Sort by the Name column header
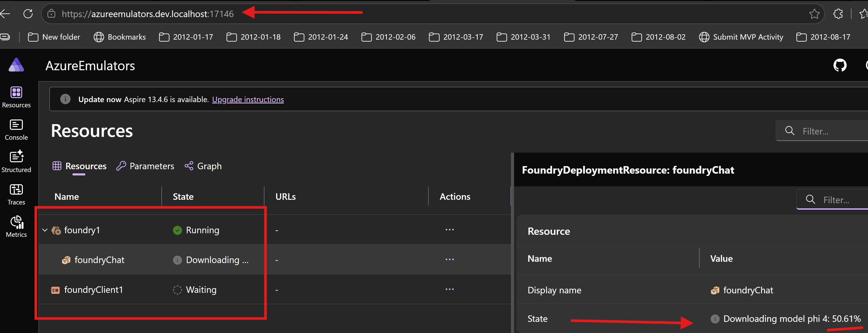This screenshot has height=333, width=868. click(67, 197)
